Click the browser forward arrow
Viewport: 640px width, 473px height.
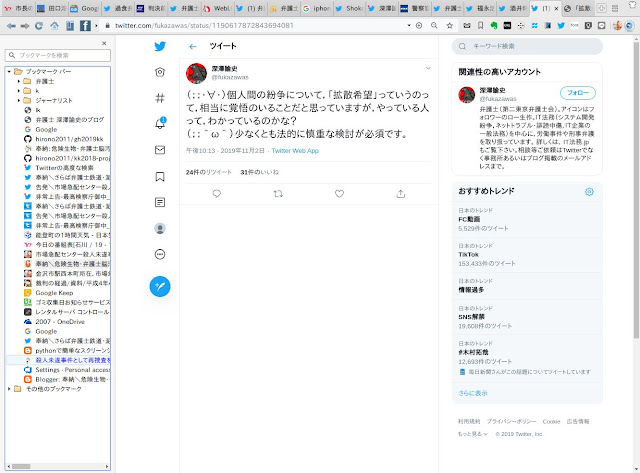(25, 26)
